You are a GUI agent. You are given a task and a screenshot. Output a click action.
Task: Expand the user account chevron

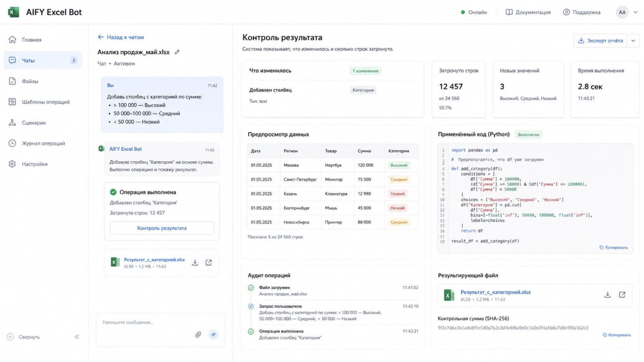[636, 12]
